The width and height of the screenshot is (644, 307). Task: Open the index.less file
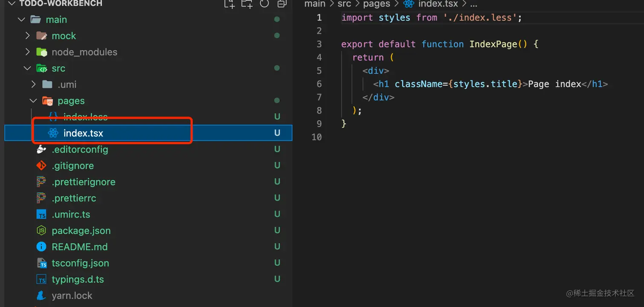[85, 117]
